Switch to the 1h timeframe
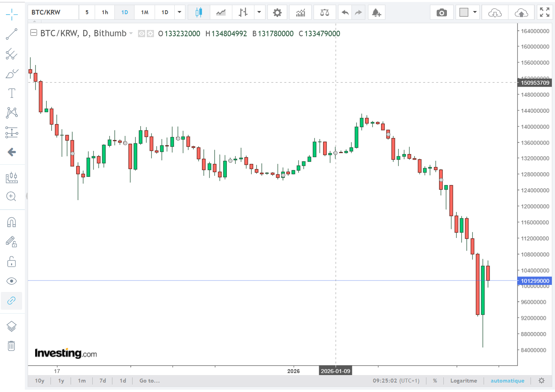The height and width of the screenshot is (392, 555). (105, 12)
